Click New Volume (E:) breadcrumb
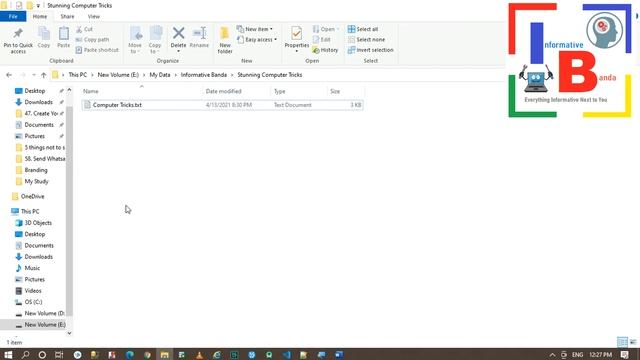 tap(118, 75)
